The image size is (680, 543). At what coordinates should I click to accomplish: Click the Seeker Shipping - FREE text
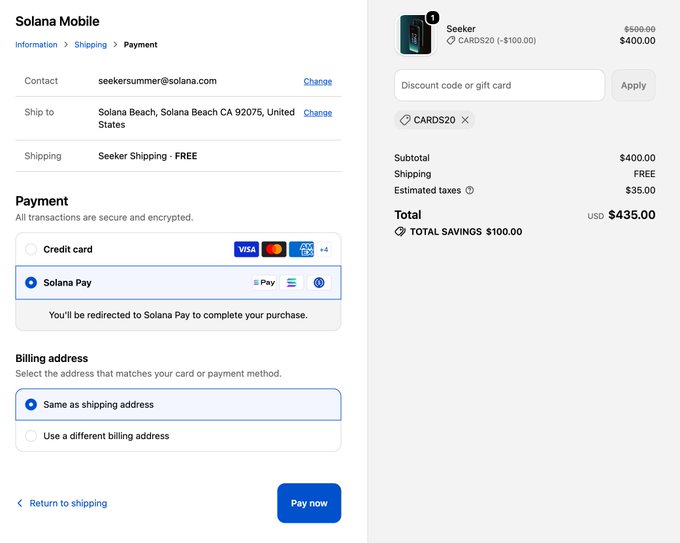point(147,156)
